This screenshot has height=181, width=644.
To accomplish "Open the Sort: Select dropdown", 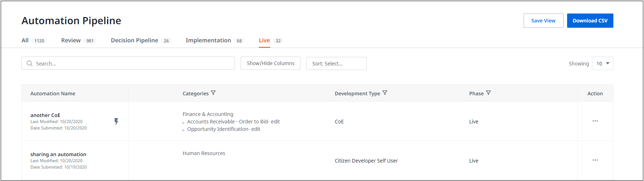I will [336, 63].
